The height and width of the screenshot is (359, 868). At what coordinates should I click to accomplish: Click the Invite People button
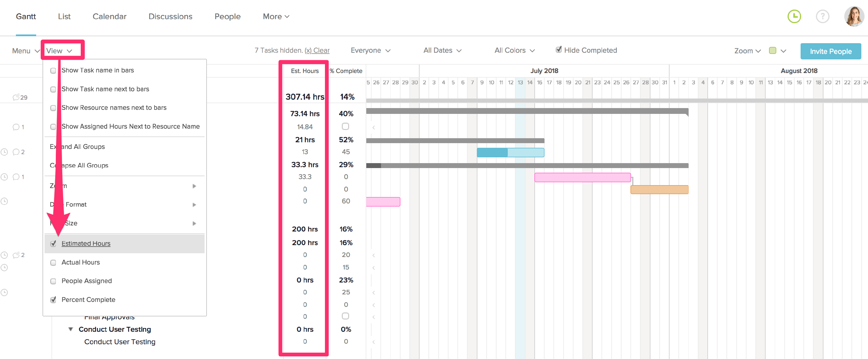pos(830,50)
